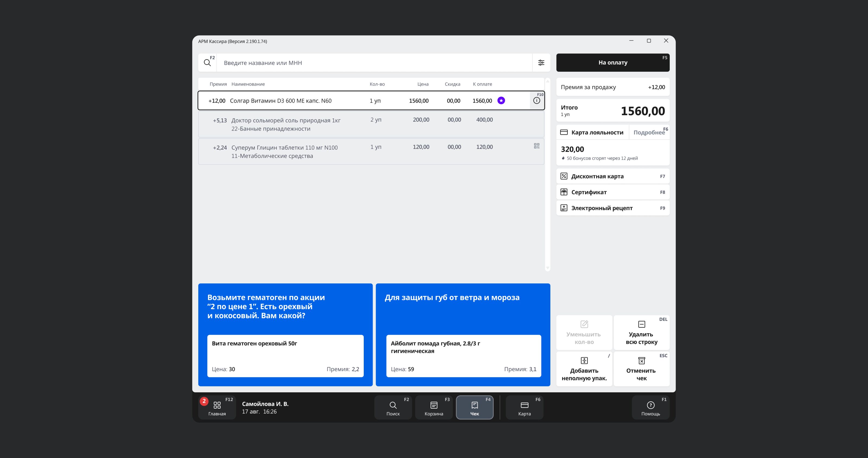Open Помощь help button
The image size is (868, 458).
[650, 408]
